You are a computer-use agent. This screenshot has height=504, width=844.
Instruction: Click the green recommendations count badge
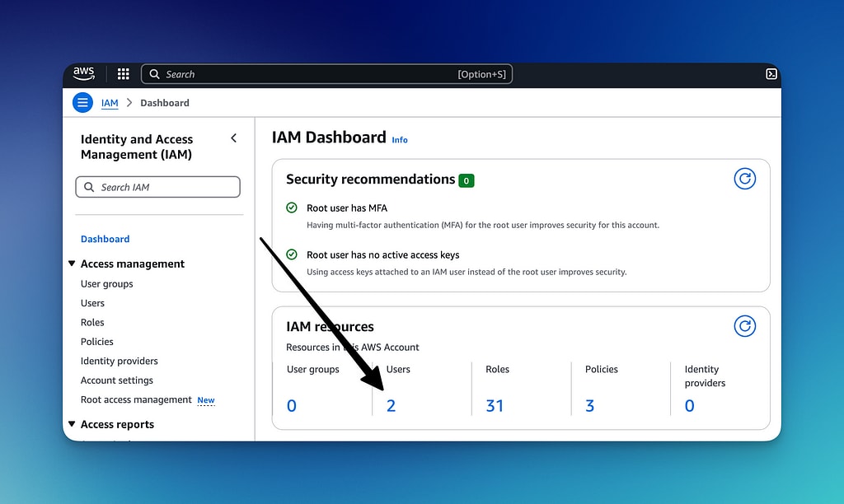coord(467,180)
